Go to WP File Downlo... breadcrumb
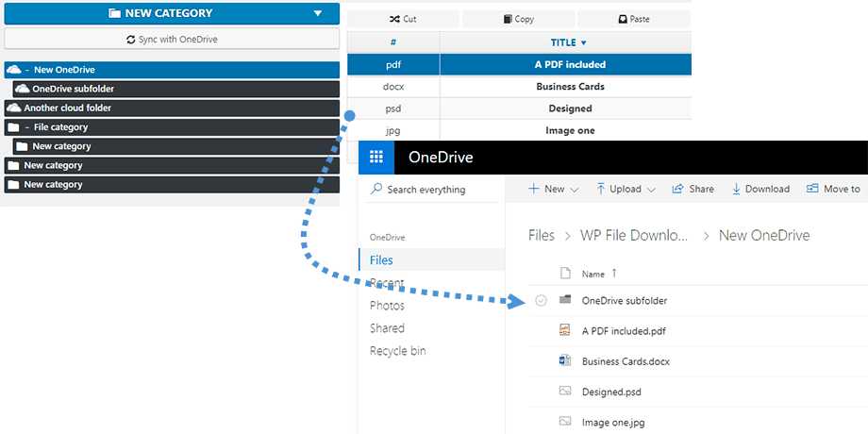The height and width of the screenshot is (434, 868). tap(634, 235)
